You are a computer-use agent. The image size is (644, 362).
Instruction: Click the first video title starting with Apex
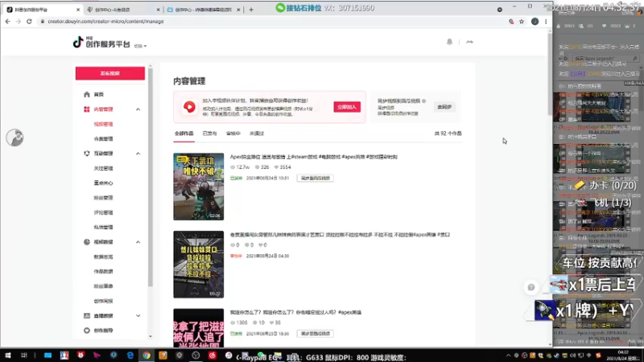[x=313, y=157]
